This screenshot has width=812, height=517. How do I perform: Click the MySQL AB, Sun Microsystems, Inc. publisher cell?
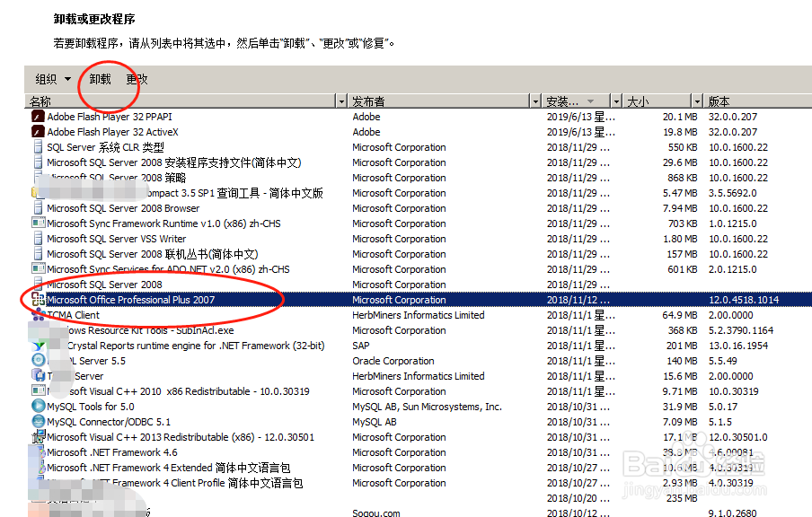point(427,407)
